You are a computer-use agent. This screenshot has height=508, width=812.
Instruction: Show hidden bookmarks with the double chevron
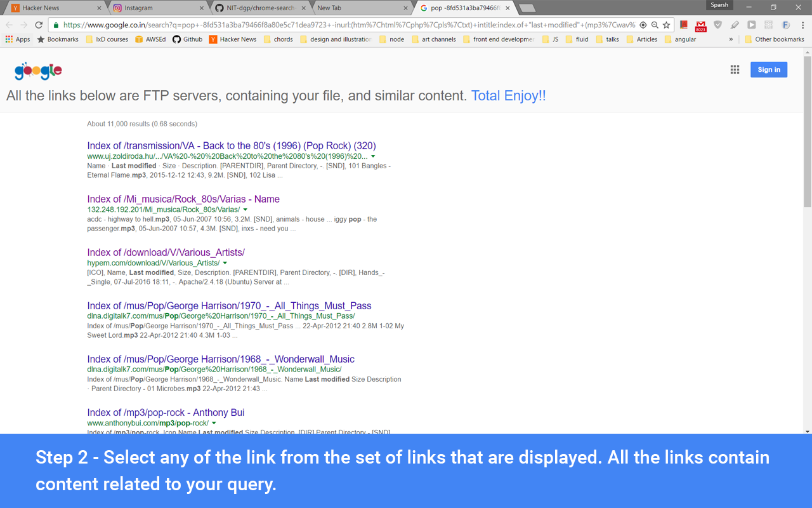pyautogui.click(x=731, y=39)
